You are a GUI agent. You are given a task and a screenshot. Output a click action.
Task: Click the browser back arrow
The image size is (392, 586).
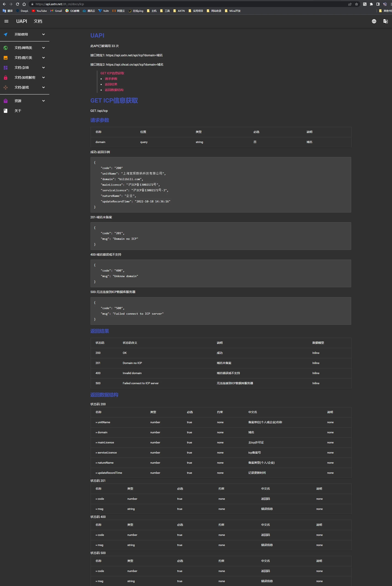point(4,4)
